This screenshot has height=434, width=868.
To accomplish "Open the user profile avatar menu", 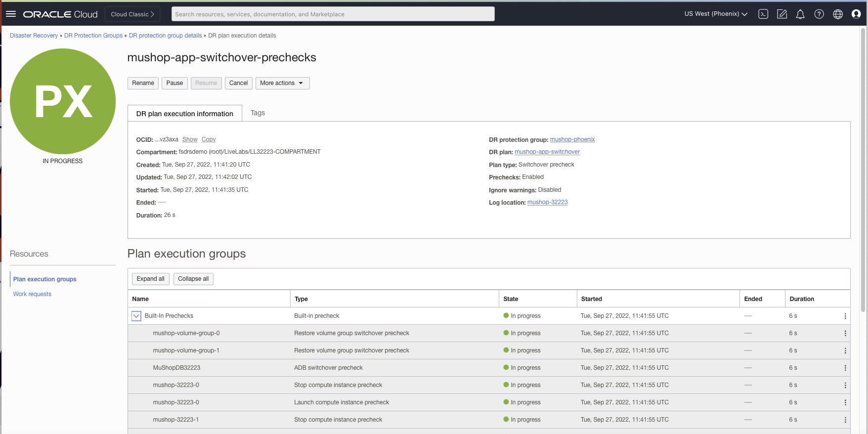I will click(x=856, y=14).
